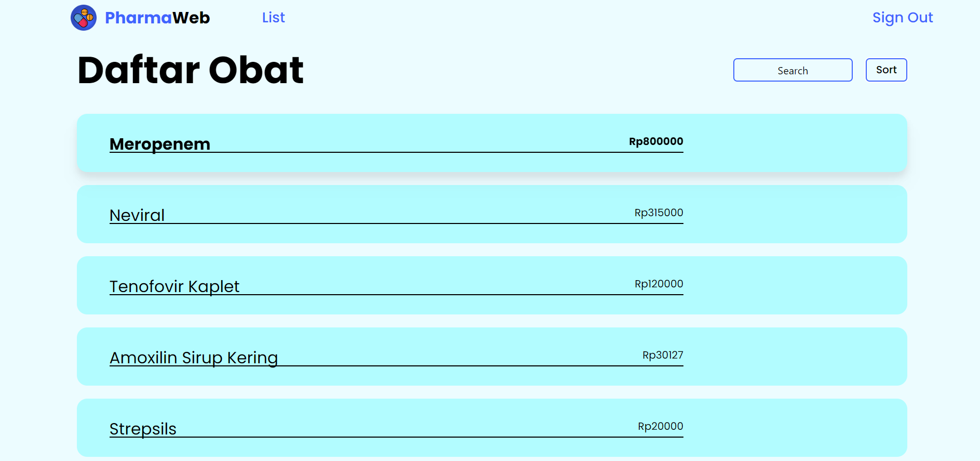
Task: Click the Rp20000 price of Strepsils
Action: pyautogui.click(x=660, y=426)
